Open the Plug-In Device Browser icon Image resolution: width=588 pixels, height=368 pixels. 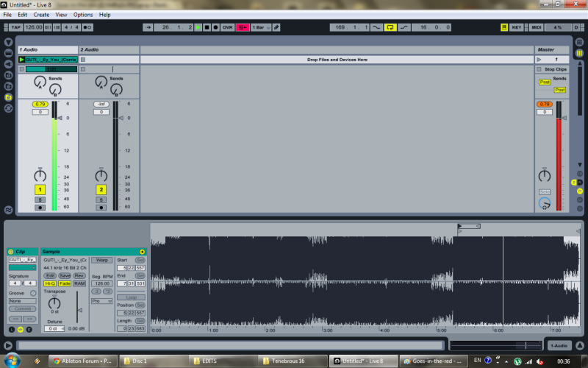(x=8, y=64)
